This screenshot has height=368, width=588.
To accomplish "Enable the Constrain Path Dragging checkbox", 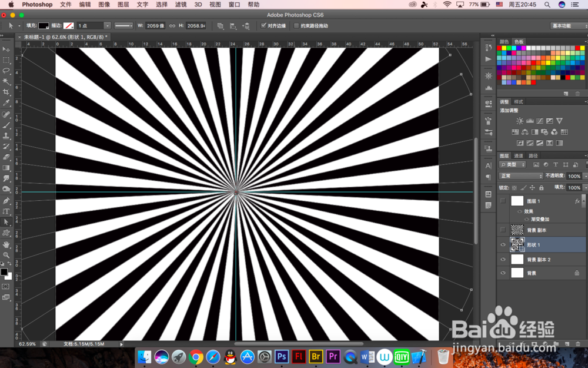I will (x=296, y=26).
